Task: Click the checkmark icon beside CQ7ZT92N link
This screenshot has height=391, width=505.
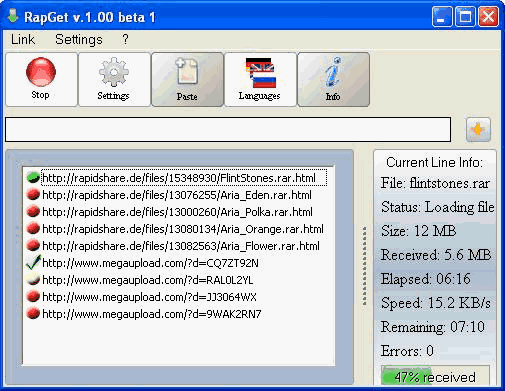Action: point(33,263)
